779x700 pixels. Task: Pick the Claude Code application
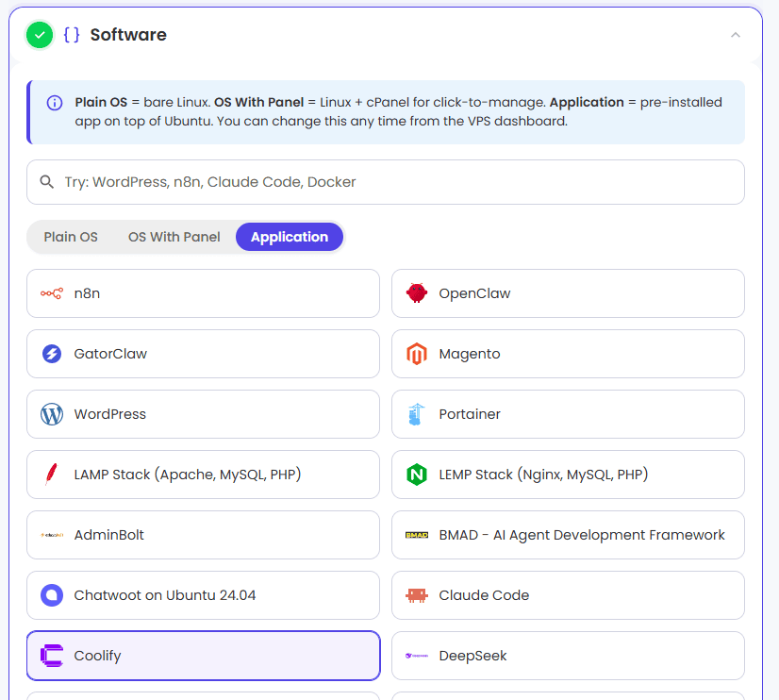pos(568,595)
